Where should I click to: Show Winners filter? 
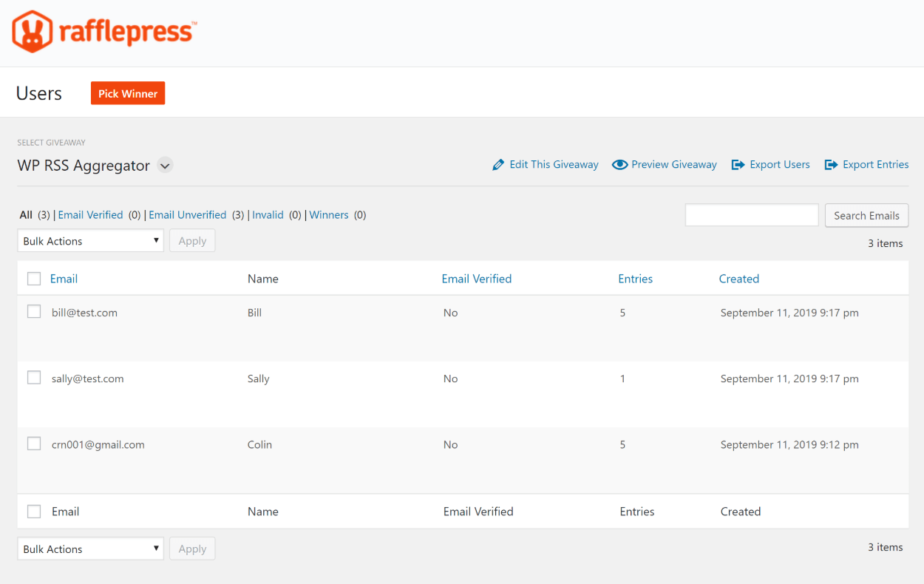(329, 215)
